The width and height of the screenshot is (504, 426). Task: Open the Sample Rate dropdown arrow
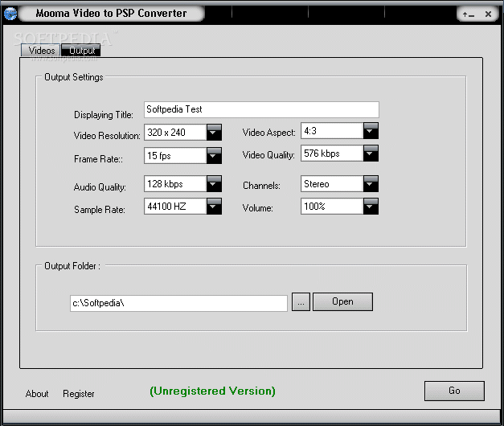pos(214,206)
